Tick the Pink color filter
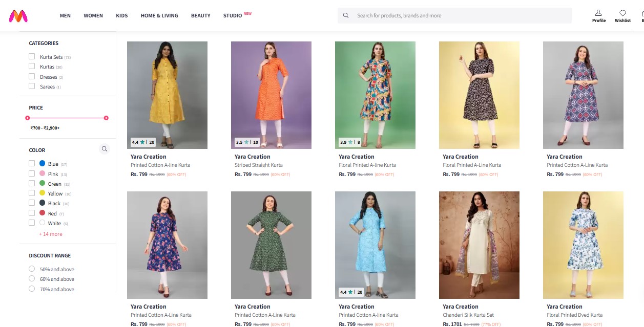Screen dimensions: 644x327 [32, 174]
